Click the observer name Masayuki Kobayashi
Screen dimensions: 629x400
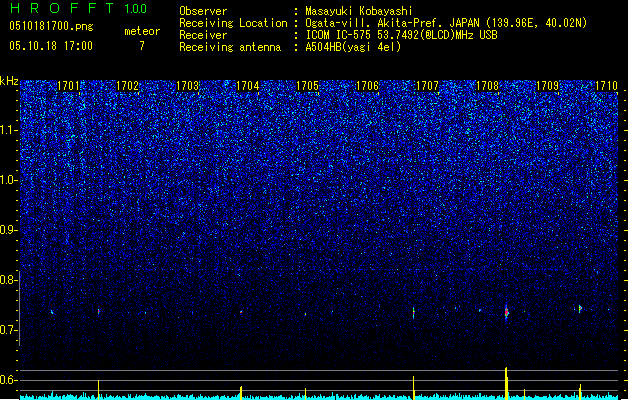pos(359,11)
